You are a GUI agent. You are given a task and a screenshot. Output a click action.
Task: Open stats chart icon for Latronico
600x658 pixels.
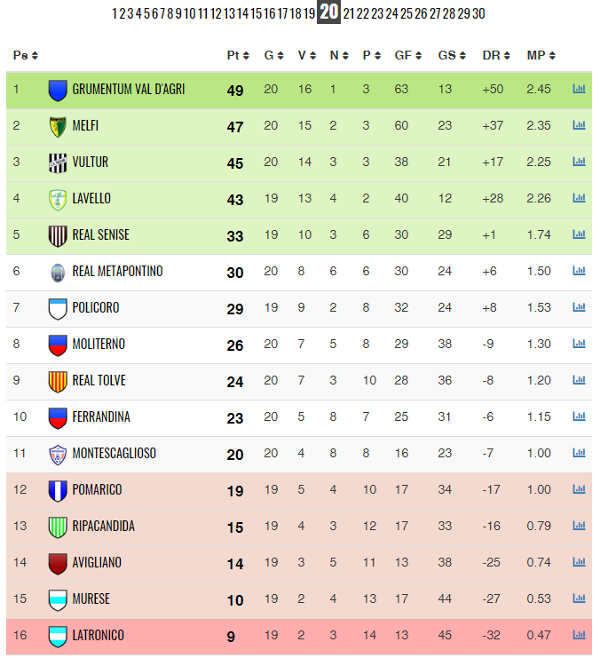(579, 634)
